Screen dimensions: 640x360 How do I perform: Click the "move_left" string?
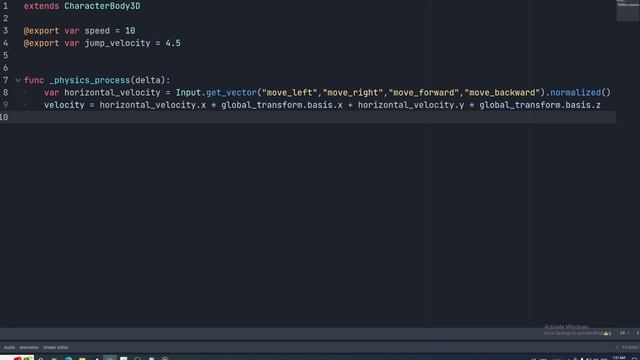pyautogui.click(x=289, y=93)
